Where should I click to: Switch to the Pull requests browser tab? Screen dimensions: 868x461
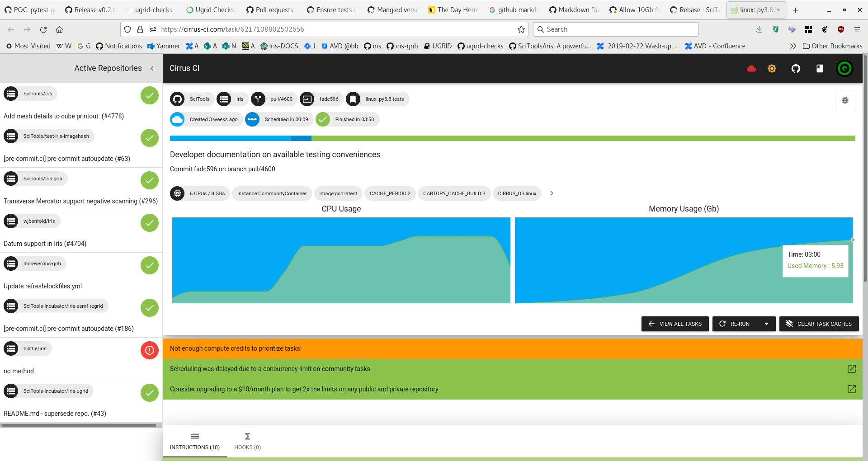270,10
